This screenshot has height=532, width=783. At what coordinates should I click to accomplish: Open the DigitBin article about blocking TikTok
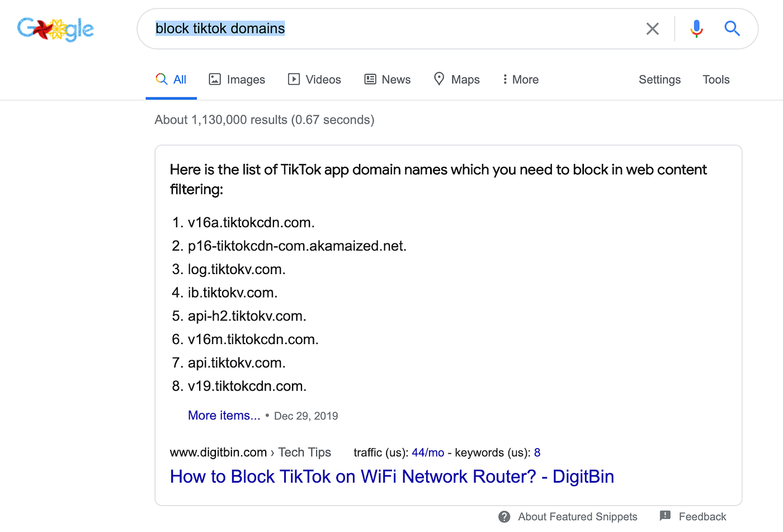391,476
